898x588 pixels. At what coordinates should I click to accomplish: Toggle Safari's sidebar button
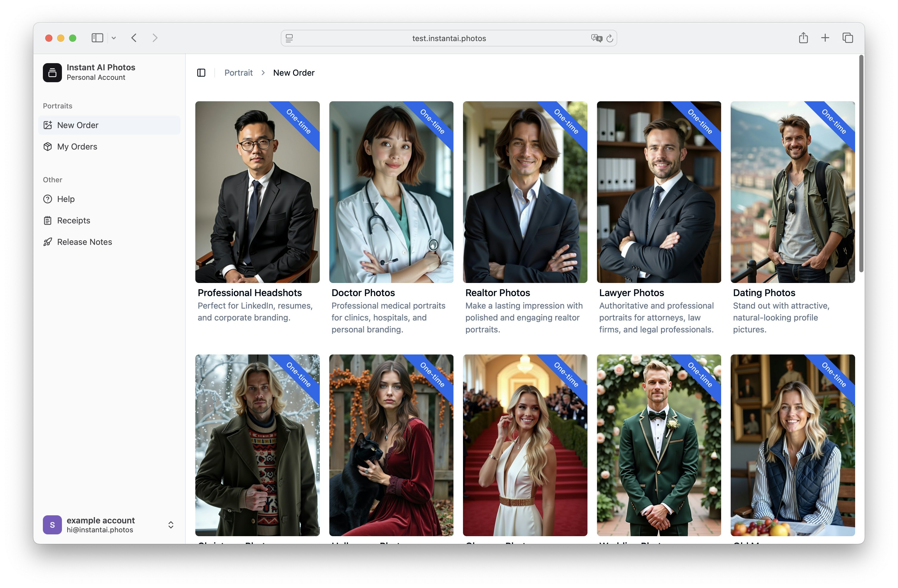coord(97,38)
